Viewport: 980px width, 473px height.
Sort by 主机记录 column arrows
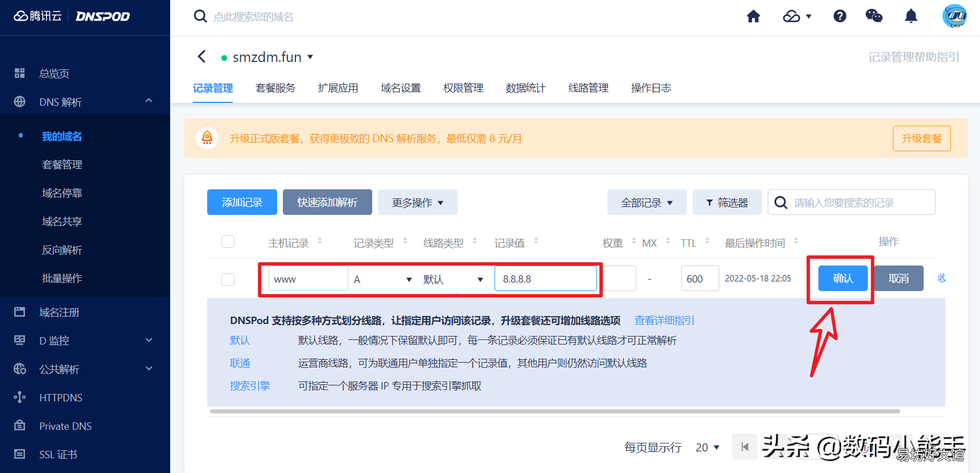point(320,241)
